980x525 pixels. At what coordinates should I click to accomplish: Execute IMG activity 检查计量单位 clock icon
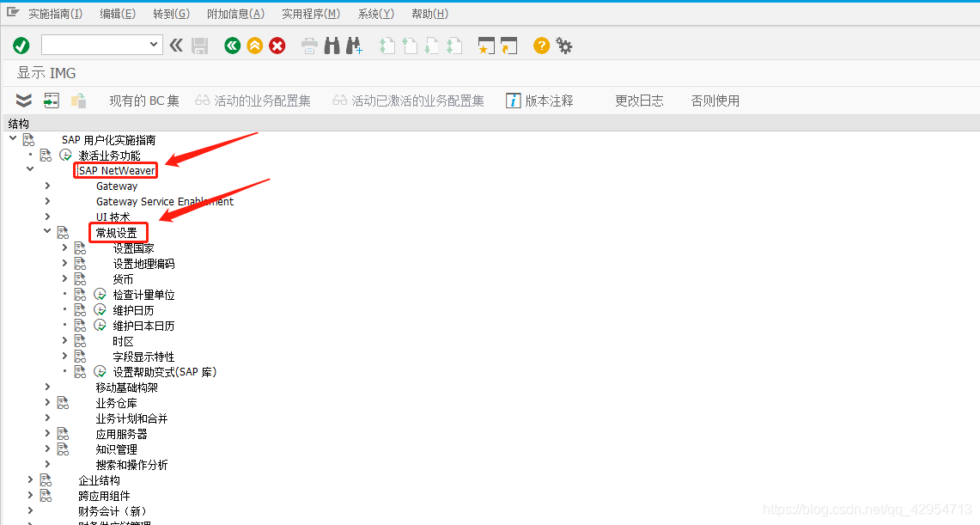[100, 295]
